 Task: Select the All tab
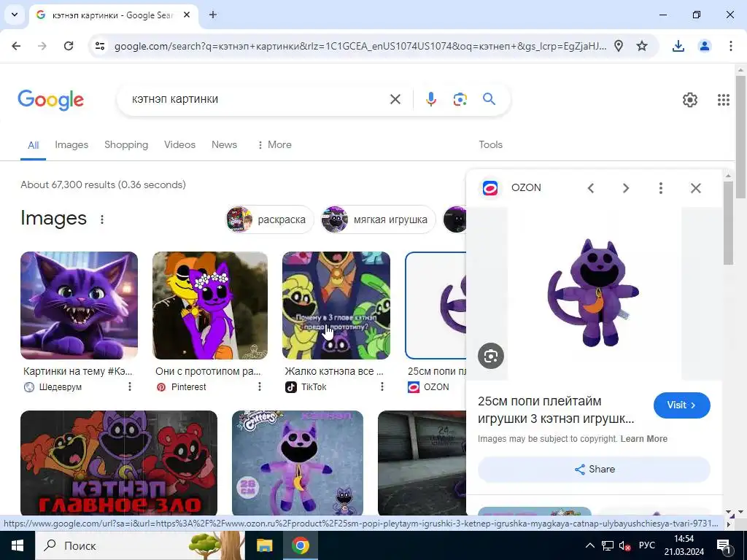click(x=33, y=145)
